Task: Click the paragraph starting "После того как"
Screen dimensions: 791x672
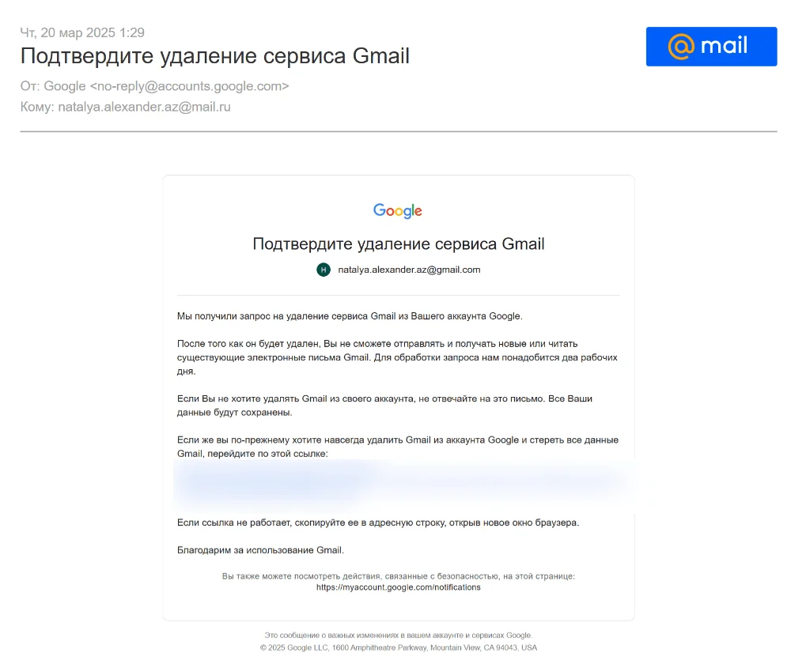Action: point(397,357)
